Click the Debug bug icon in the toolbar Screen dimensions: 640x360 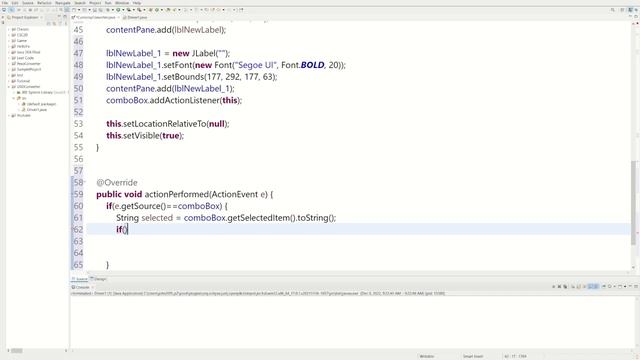click(x=108, y=10)
